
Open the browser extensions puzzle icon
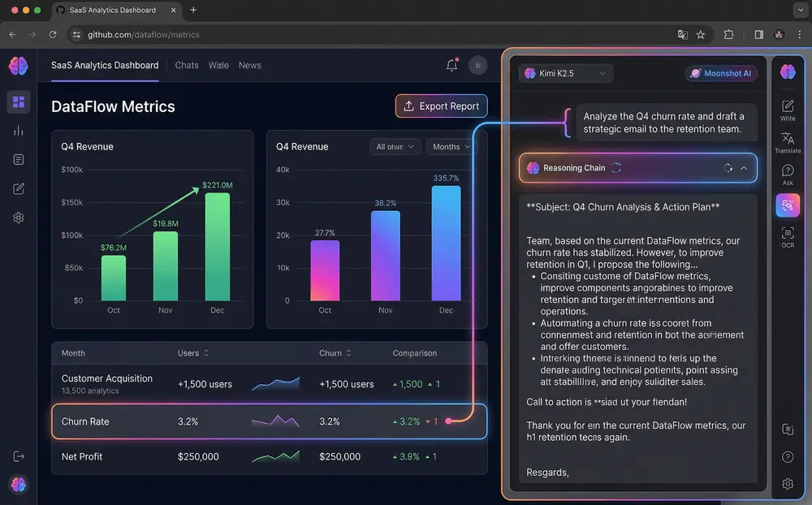[x=728, y=35]
